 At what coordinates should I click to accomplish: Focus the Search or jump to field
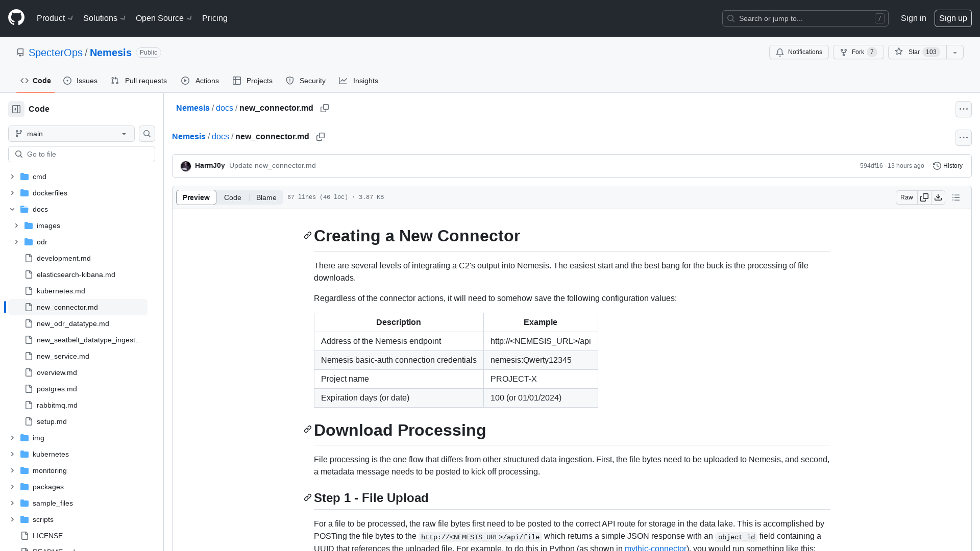(805, 18)
